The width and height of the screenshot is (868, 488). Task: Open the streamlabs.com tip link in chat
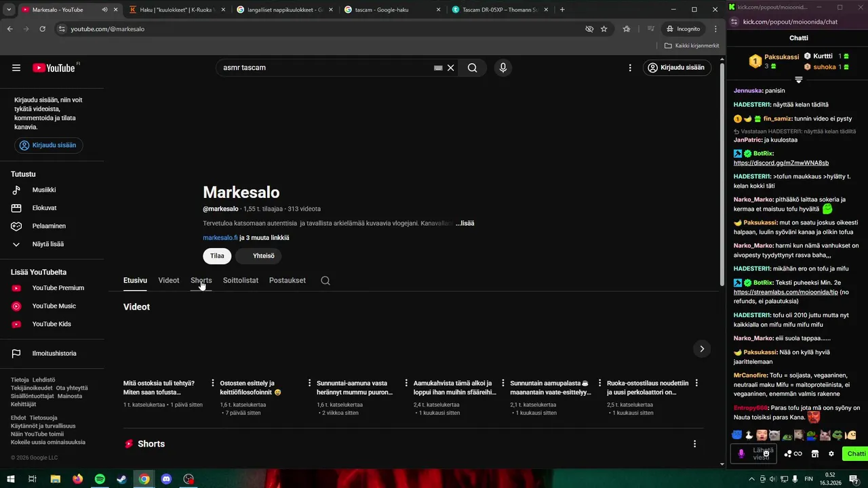786,293
